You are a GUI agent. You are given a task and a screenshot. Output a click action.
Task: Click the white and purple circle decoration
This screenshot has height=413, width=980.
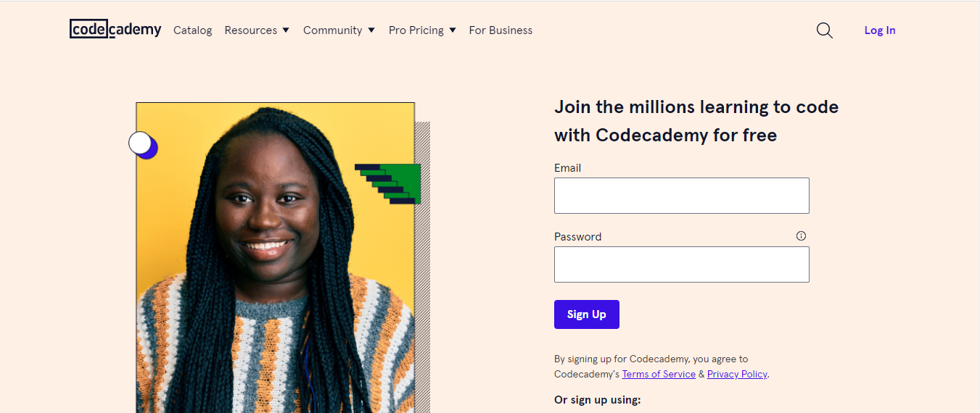pos(143,145)
